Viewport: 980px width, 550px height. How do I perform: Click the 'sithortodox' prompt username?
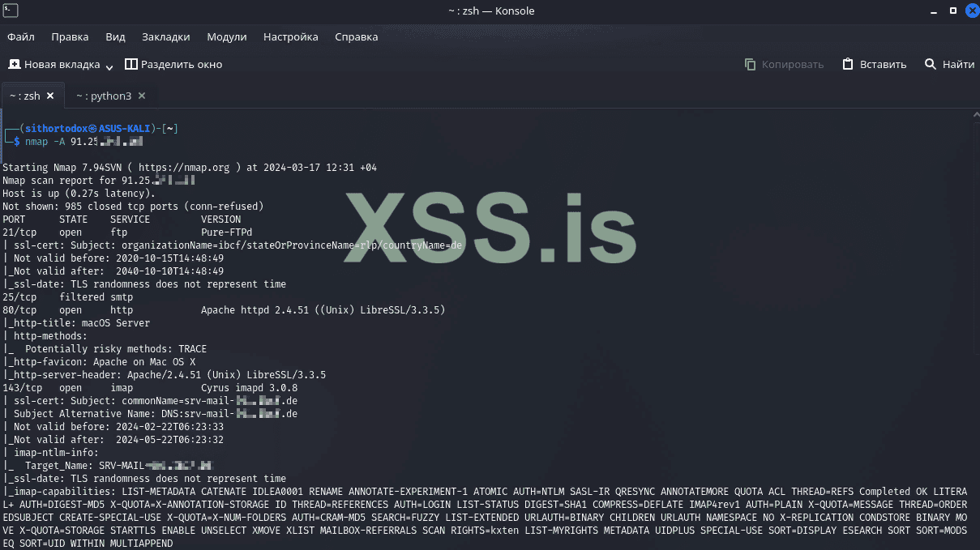pyautogui.click(x=56, y=129)
